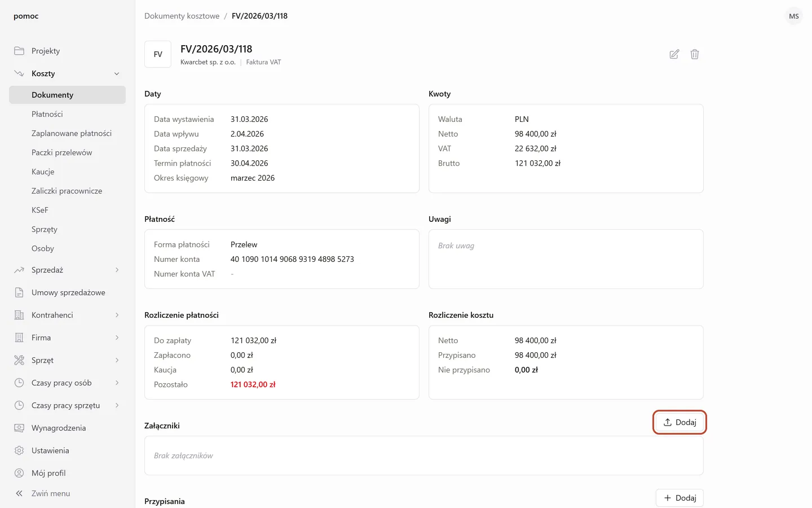812x508 pixels.
Task: Click the Firma building icon
Action: pyautogui.click(x=19, y=338)
